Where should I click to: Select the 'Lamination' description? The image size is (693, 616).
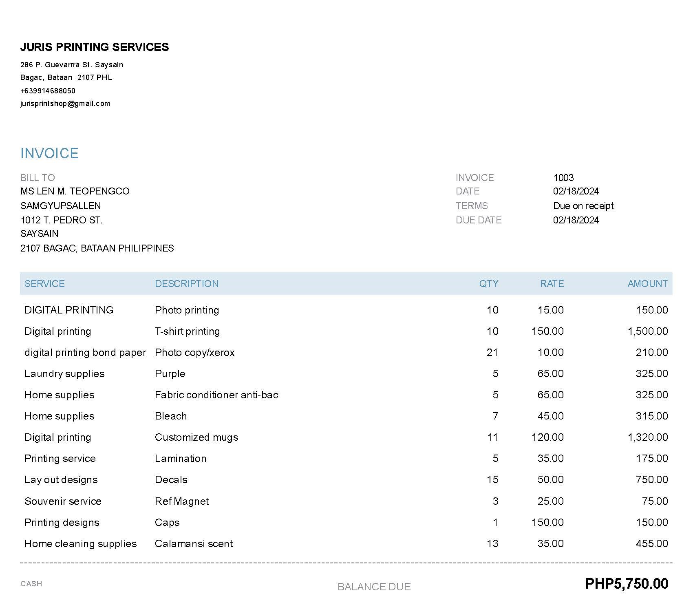181,459
